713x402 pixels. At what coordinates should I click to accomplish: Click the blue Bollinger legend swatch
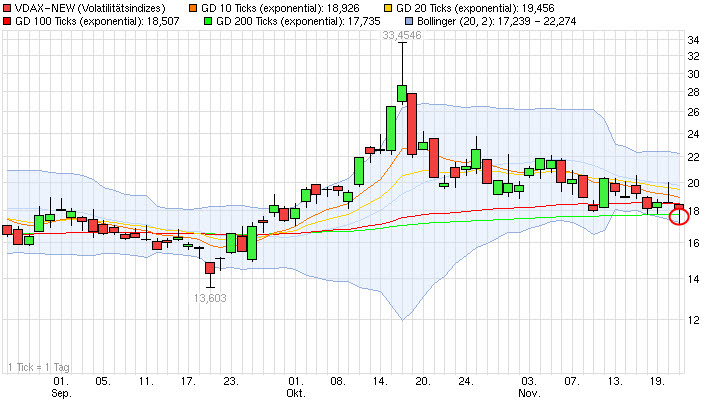pos(409,21)
